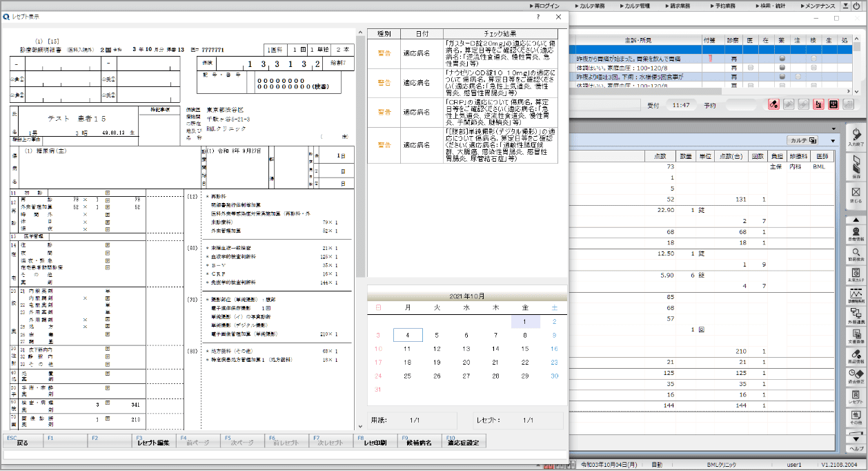The height and width of the screenshot is (471, 868).
Task: Click the 文書作成 sidebar icon
Action: 856,335
